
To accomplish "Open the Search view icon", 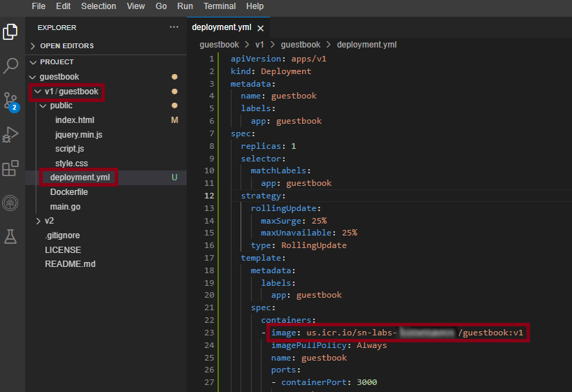I will 10,66.
